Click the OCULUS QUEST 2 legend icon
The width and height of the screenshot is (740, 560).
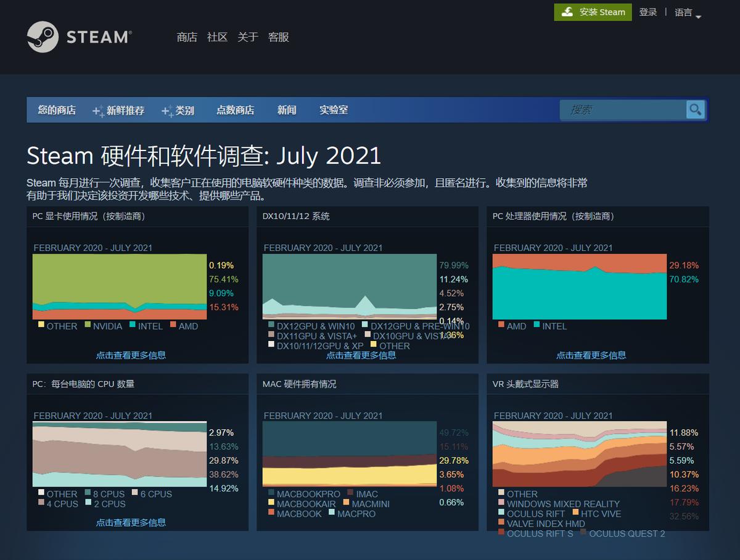click(x=583, y=532)
